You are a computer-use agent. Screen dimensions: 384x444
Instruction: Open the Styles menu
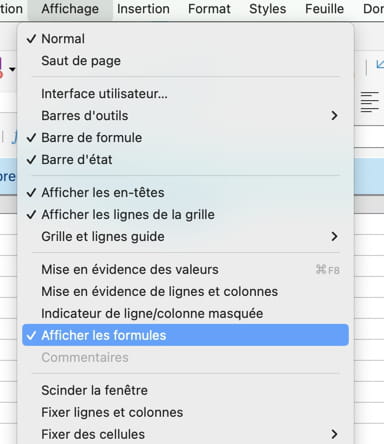[x=268, y=9]
